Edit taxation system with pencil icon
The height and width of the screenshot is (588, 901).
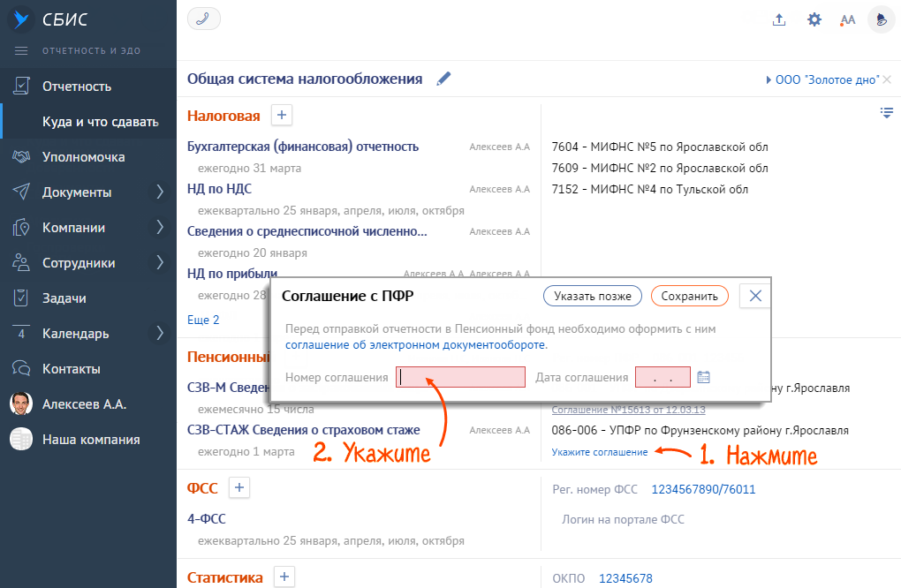443,79
